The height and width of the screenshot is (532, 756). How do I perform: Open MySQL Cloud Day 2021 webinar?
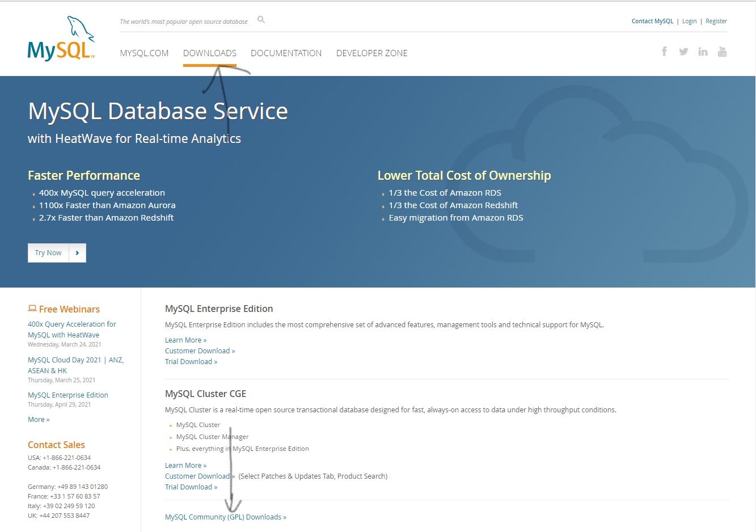tap(75, 365)
